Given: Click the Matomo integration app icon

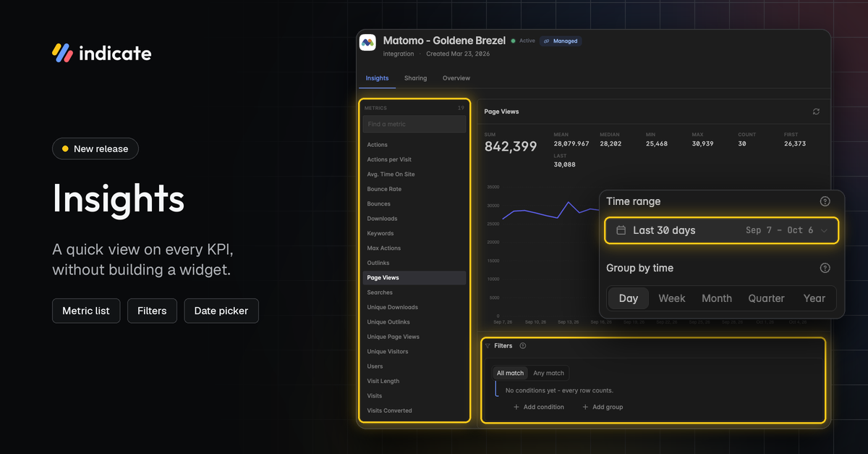Looking at the screenshot, I should pyautogui.click(x=368, y=43).
